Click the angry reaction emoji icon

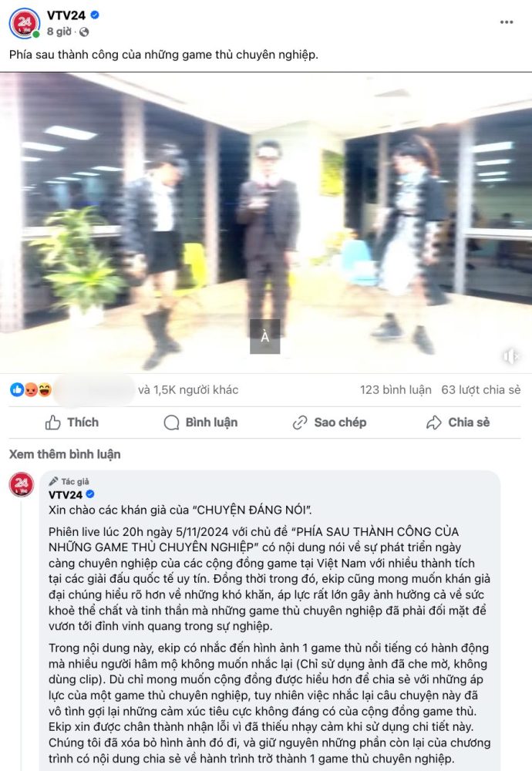point(31,390)
